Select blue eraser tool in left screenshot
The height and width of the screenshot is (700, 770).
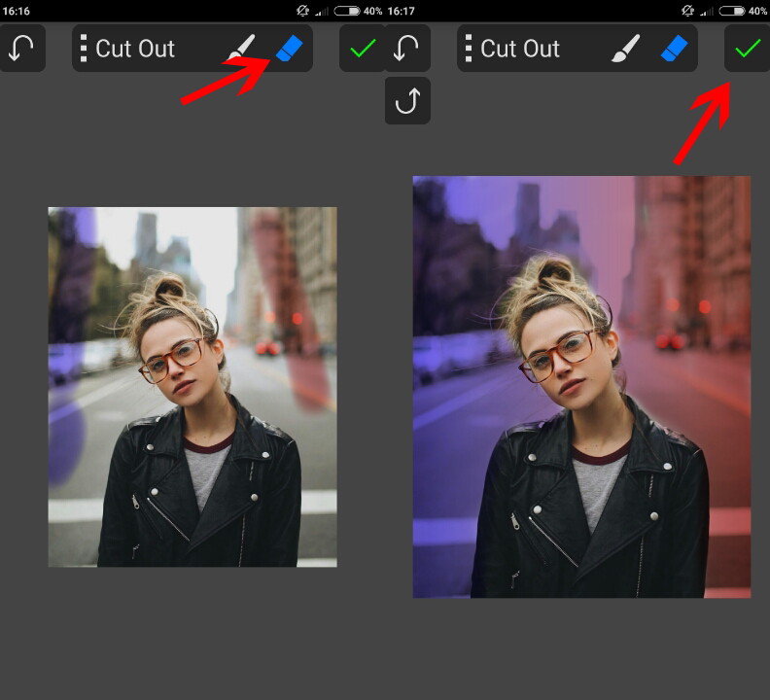(x=290, y=49)
